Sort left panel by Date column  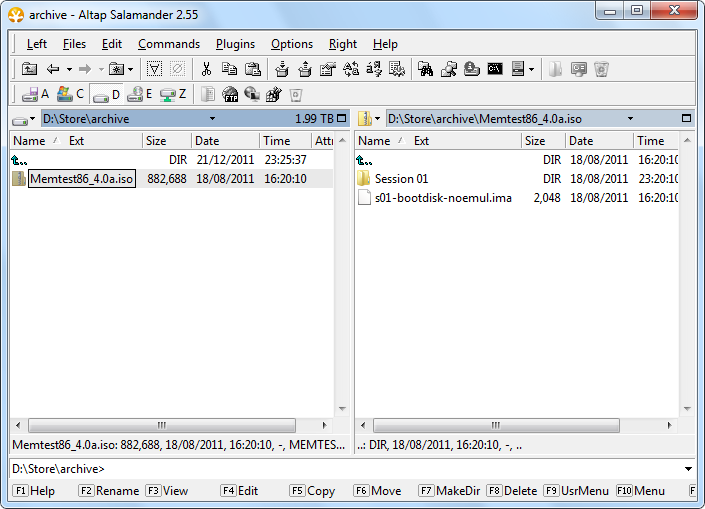point(225,141)
